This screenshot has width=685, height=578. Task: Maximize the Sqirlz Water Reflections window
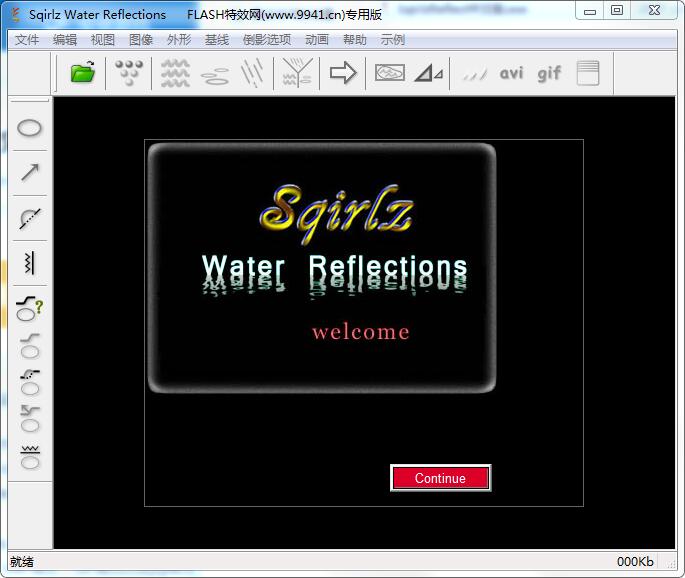coord(617,10)
